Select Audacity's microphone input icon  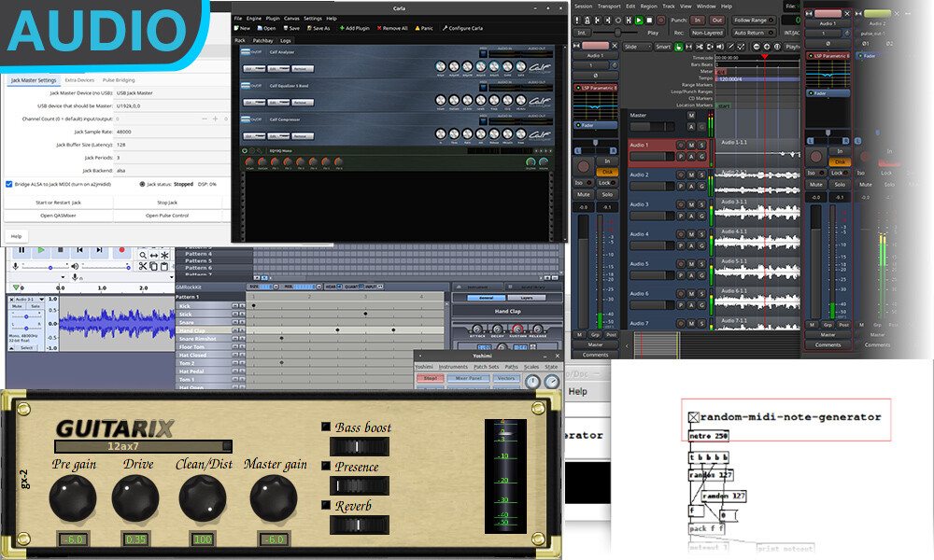pos(15,267)
